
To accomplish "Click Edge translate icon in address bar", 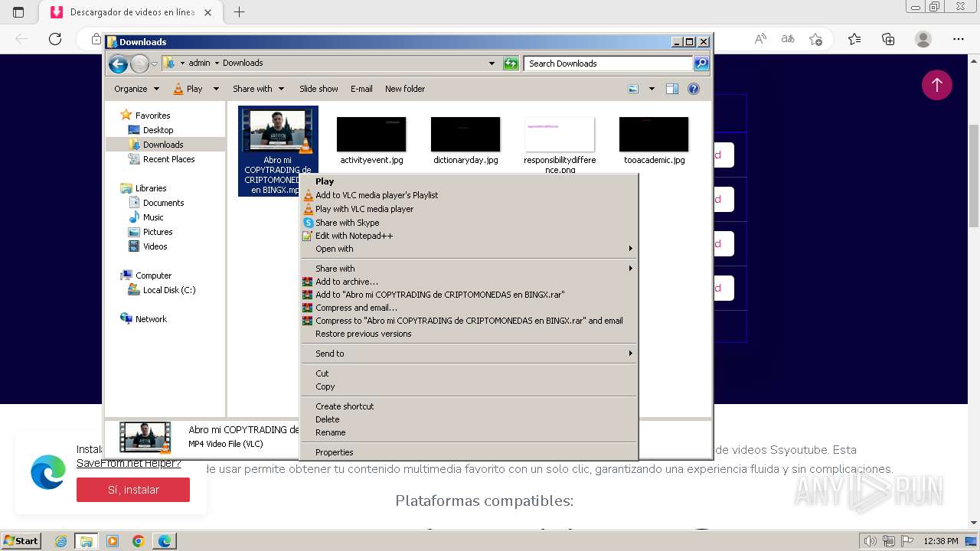I will coord(788,38).
